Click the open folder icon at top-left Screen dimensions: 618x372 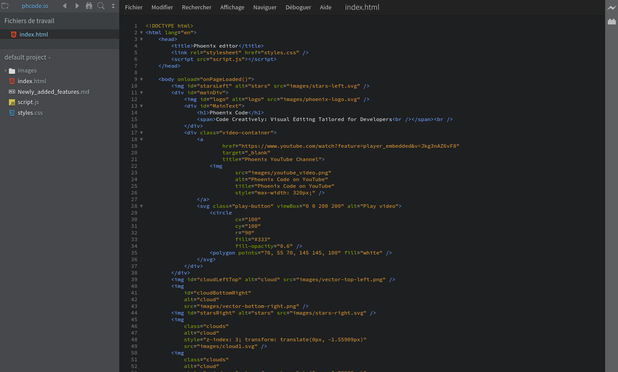tap(5, 6)
